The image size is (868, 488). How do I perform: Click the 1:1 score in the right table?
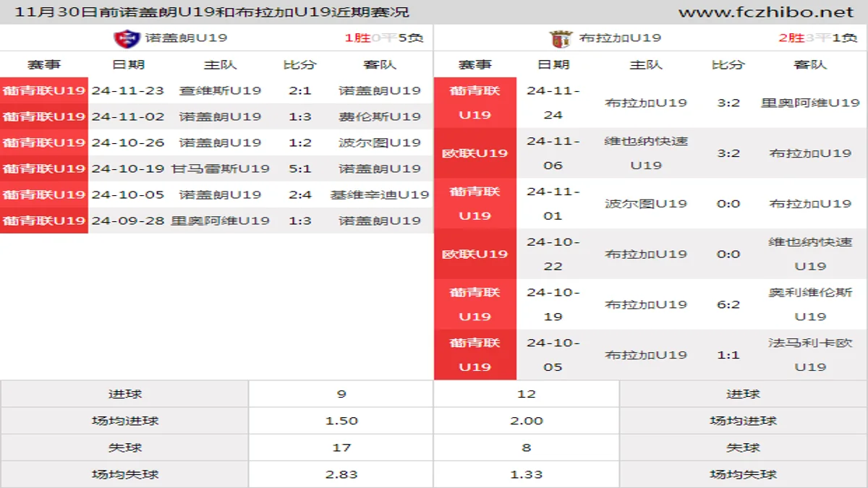728,354
